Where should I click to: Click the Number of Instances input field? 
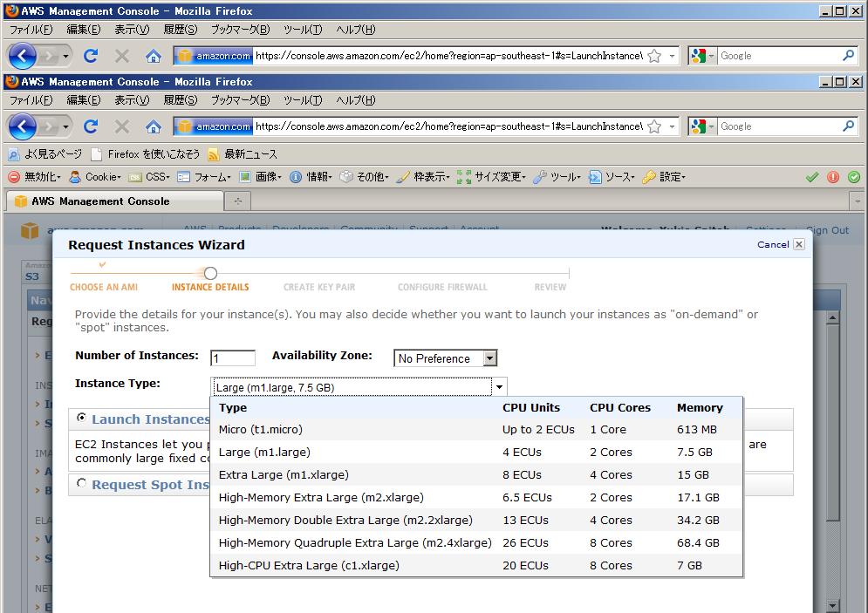[x=232, y=358]
